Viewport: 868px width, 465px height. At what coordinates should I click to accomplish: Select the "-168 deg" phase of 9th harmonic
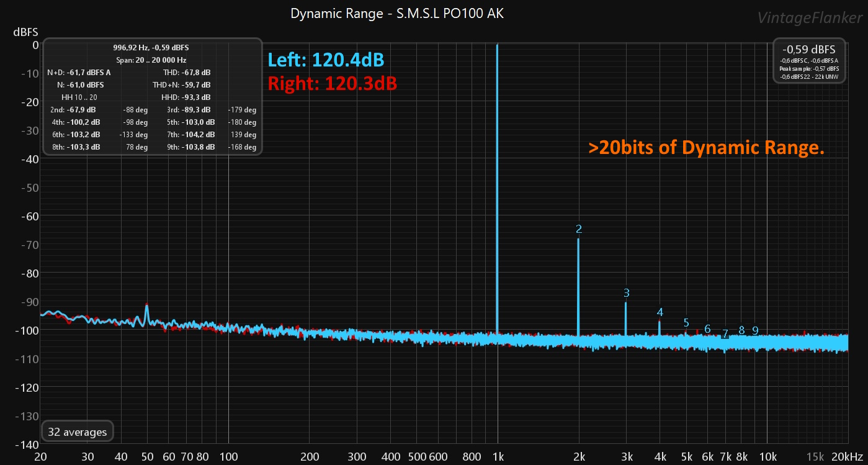point(242,147)
